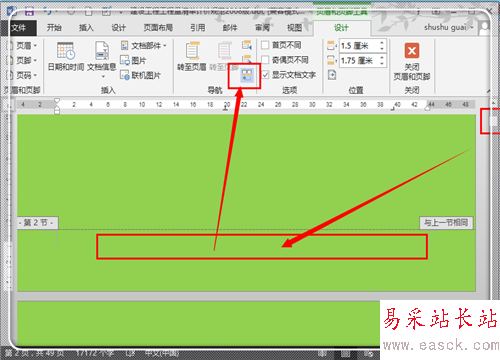Click the Document Parts (文档部件) icon
The image size is (500, 360).
pyautogui.click(x=124, y=45)
